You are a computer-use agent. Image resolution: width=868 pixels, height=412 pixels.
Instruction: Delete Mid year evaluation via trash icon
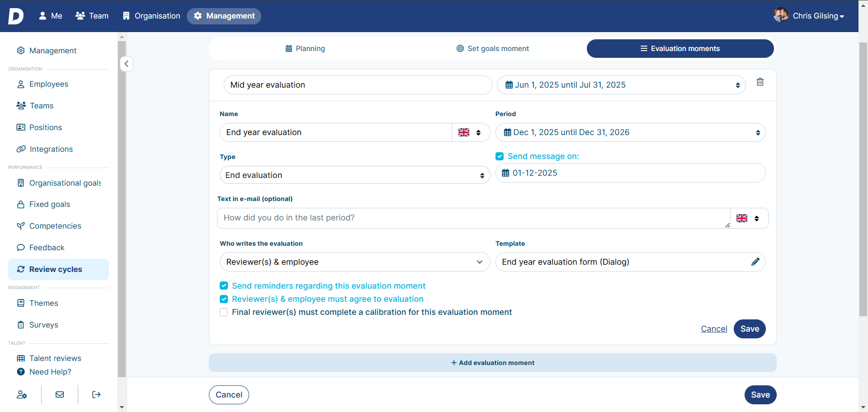[760, 82]
